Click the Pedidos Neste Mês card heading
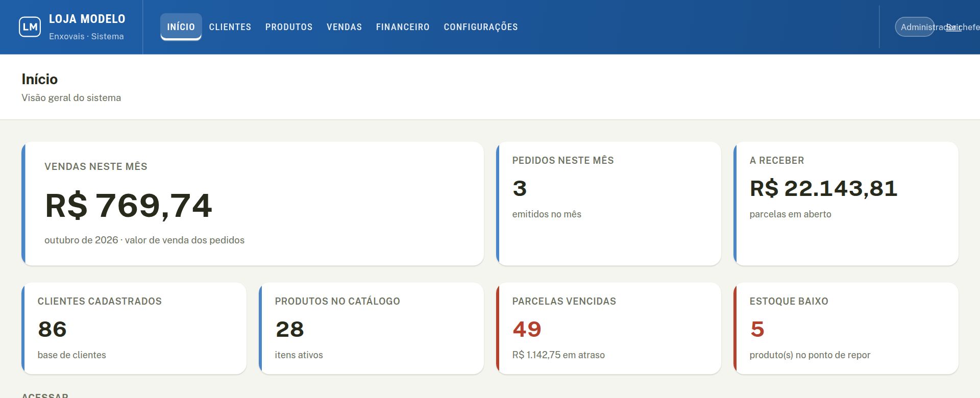The height and width of the screenshot is (398, 980). pos(563,160)
